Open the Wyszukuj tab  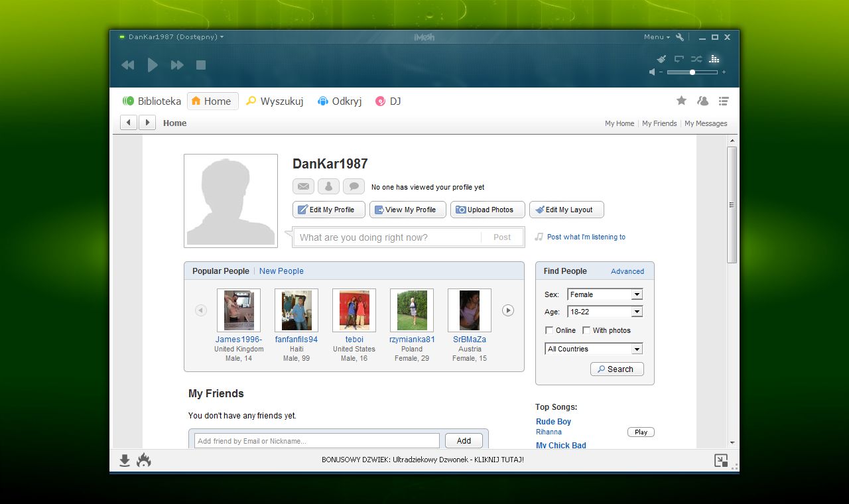point(275,101)
